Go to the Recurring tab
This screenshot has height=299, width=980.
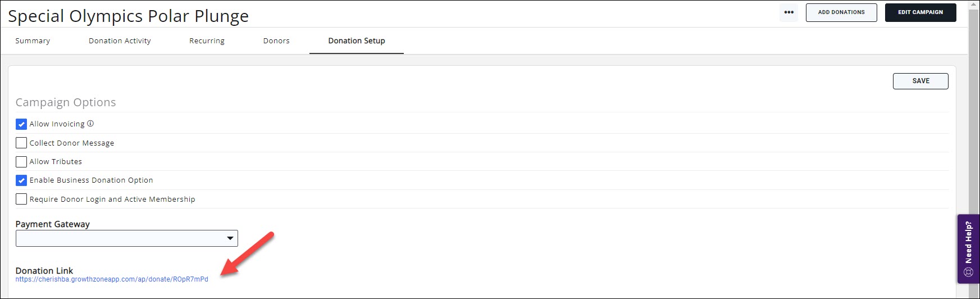(x=207, y=41)
